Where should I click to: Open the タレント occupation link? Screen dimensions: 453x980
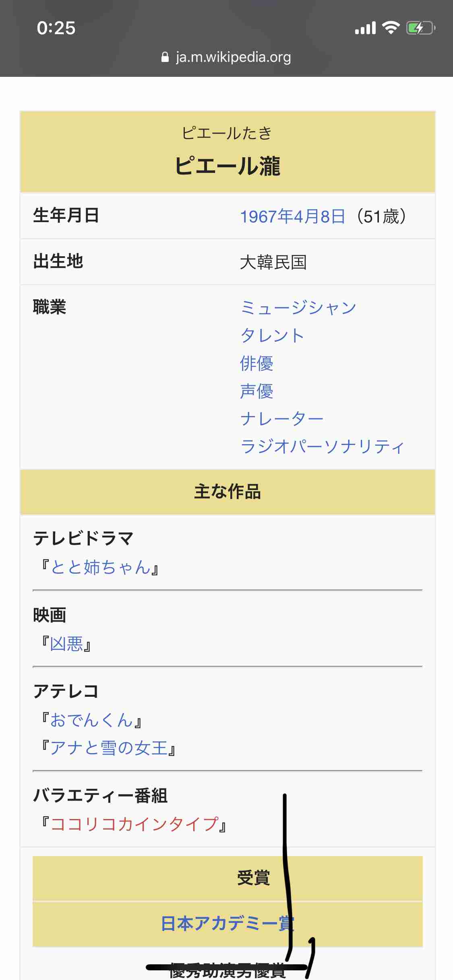272,336
